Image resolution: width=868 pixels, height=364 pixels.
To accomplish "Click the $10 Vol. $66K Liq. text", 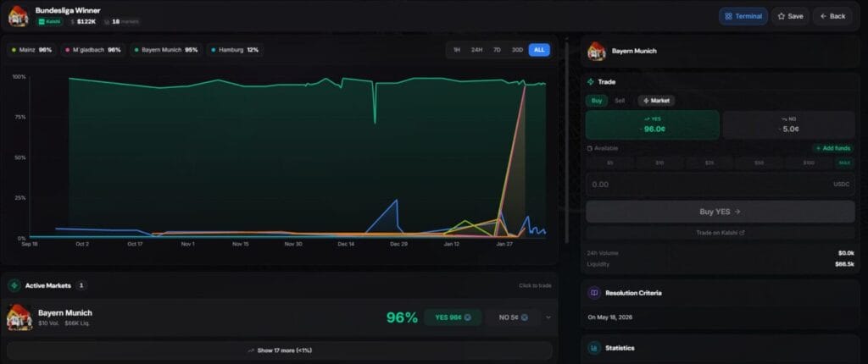I will (x=64, y=323).
